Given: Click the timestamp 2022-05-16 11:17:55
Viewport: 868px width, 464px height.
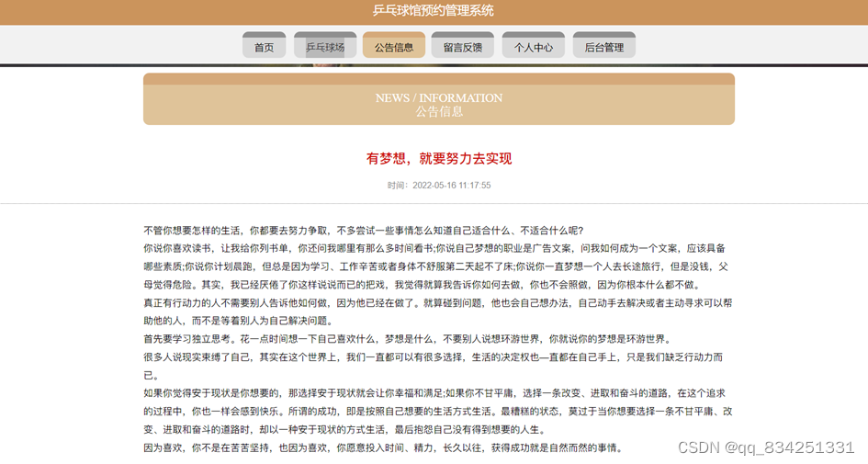Looking at the screenshot, I should [451, 186].
